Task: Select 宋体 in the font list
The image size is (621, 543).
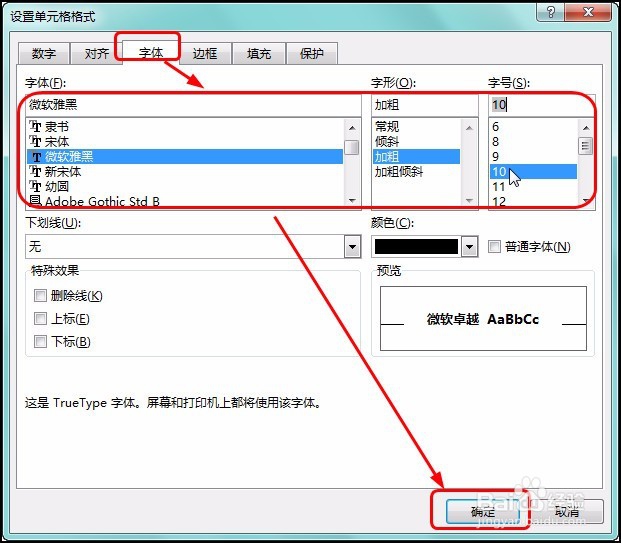Action: 185,141
